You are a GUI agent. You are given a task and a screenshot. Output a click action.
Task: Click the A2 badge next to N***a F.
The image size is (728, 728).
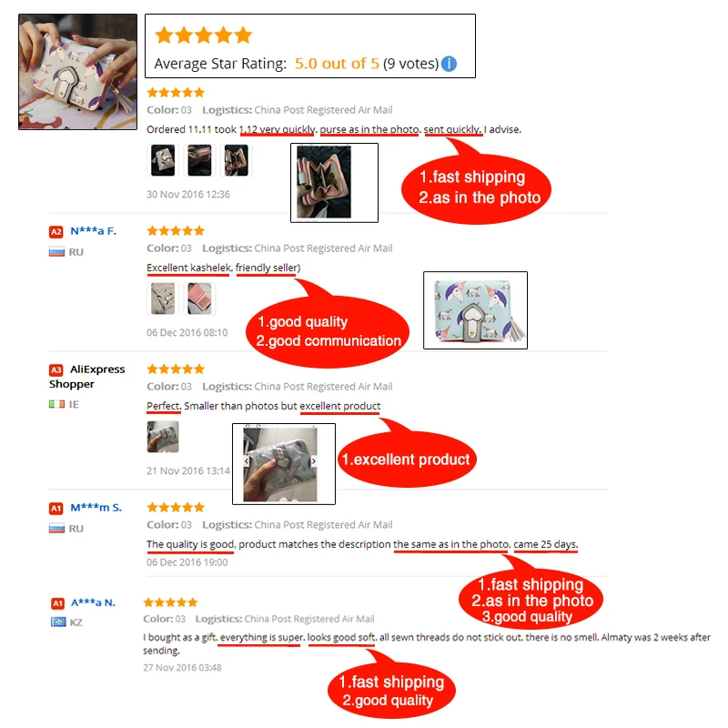[56, 232]
